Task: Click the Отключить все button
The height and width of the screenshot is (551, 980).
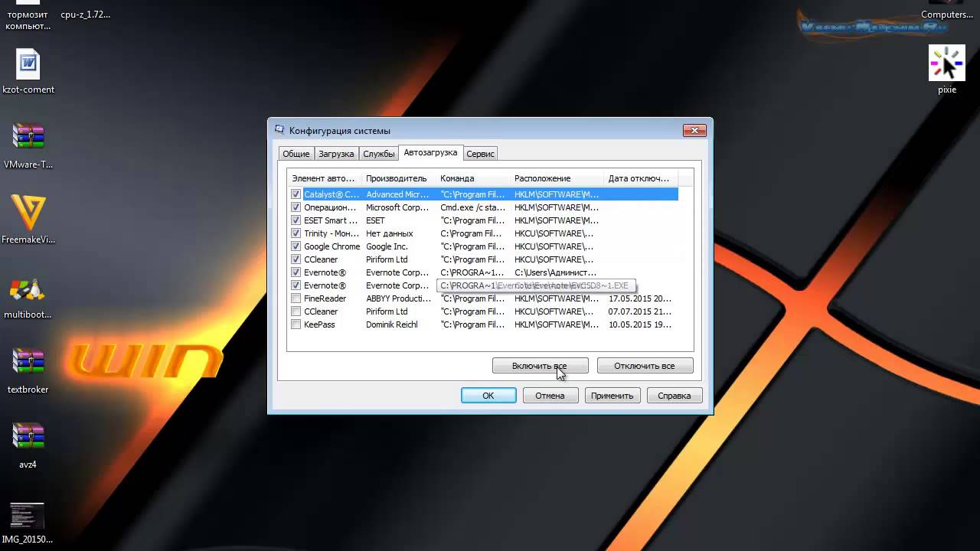Action: pos(645,366)
